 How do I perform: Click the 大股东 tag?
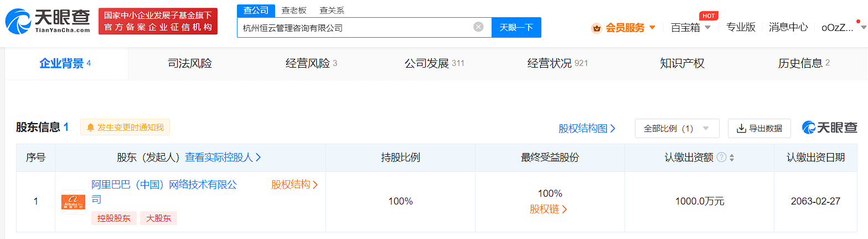[x=158, y=218]
